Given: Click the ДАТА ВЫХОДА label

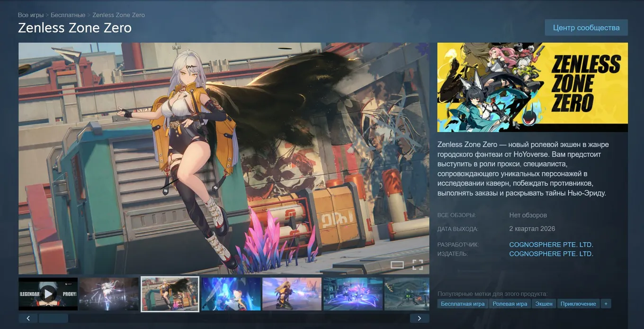Looking at the screenshot, I should click(x=458, y=229).
